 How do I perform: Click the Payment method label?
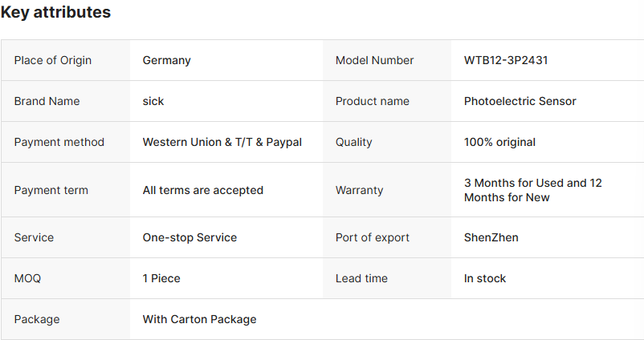pyautogui.click(x=59, y=142)
